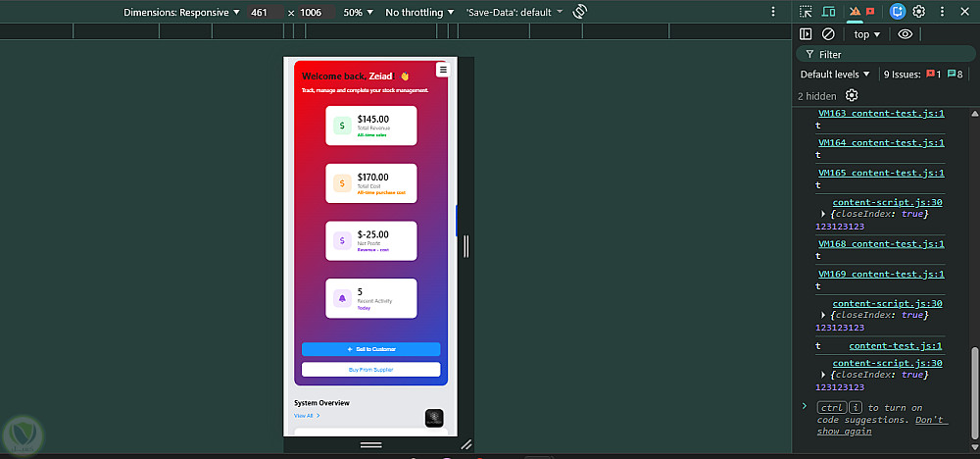This screenshot has width=980, height=459.
Task: Open DevTools settings gear in top bar
Action: pyautogui.click(x=919, y=11)
